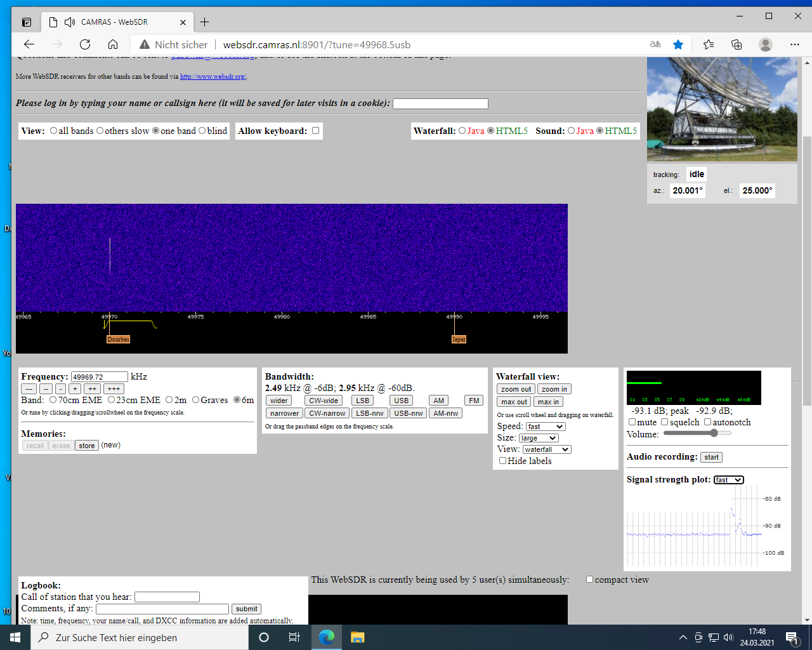
Task: Click the LSB mode button
Action: [363, 401]
